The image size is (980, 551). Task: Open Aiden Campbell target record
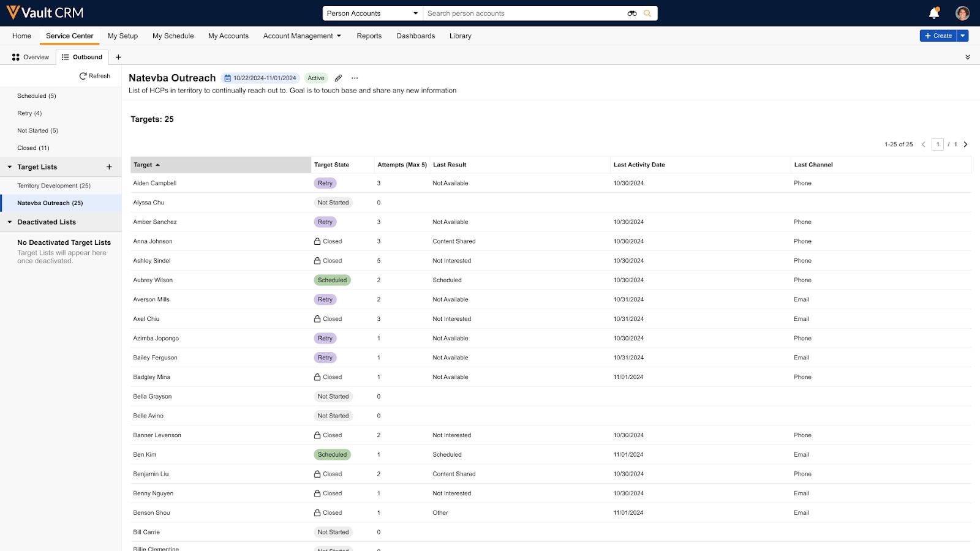pos(155,183)
